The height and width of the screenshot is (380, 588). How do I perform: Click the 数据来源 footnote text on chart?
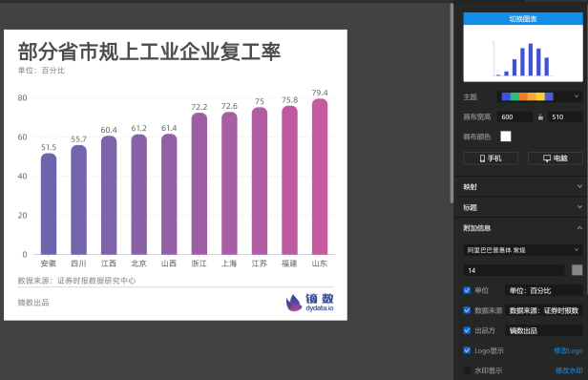coord(76,281)
